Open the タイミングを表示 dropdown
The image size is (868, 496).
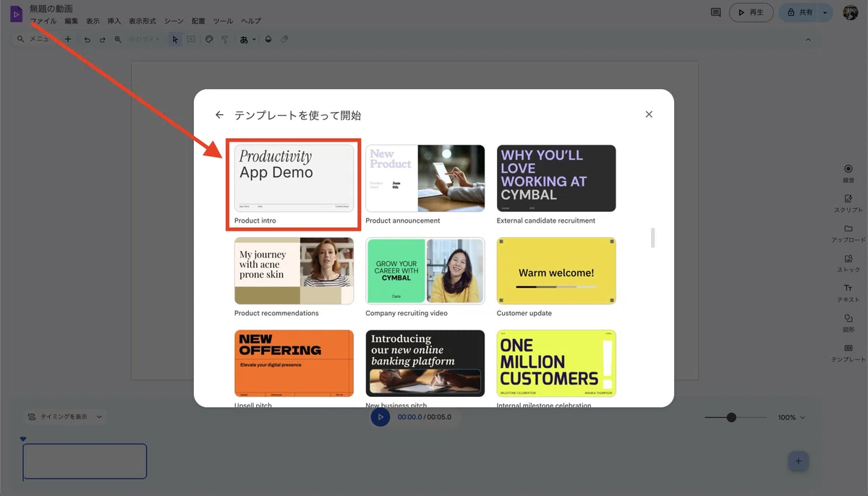pos(64,416)
